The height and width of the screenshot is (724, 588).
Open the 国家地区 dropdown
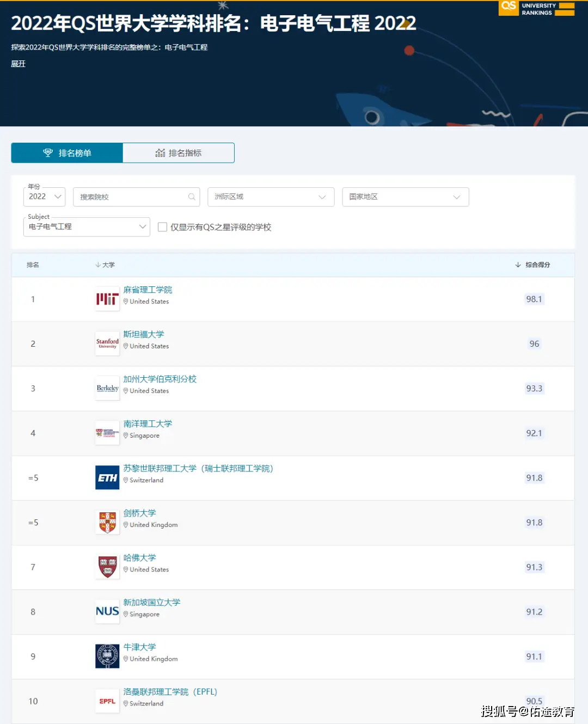pyautogui.click(x=405, y=197)
